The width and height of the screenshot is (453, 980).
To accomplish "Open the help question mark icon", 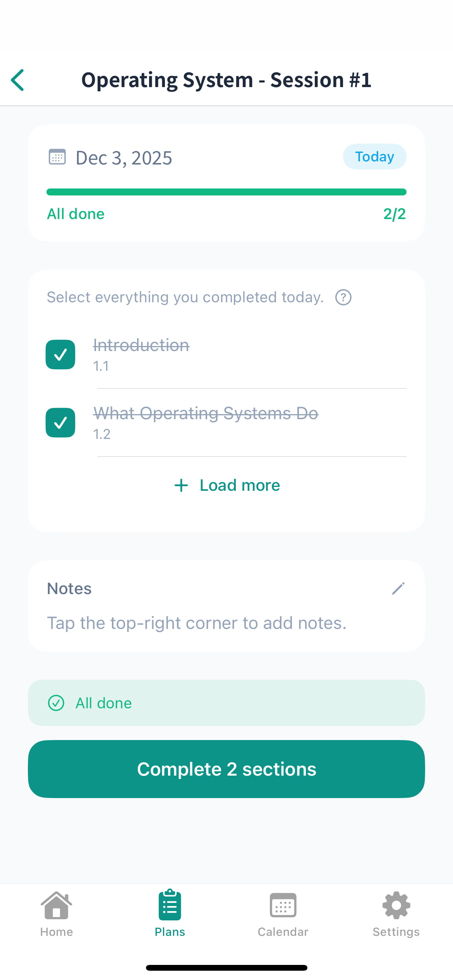I will (343, 297).
